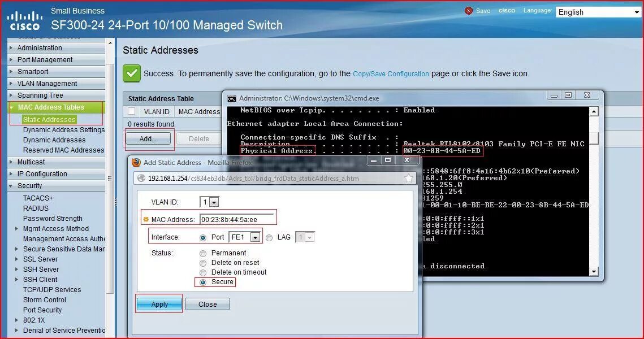Choose the Permanent status option
Image resolution: width=644 pixels, height=339 pixels.
(x=203, y=254)
